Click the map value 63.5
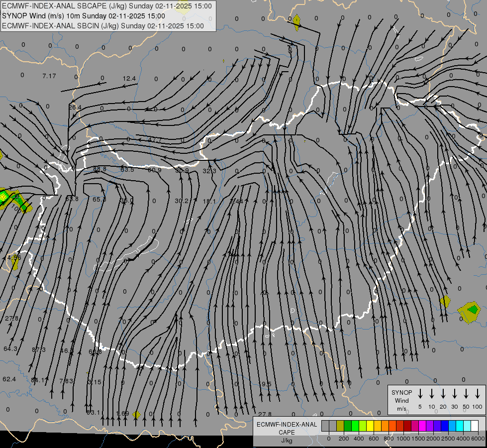The image size is (487, 448). pyautogui.click(x=127, y=169)
